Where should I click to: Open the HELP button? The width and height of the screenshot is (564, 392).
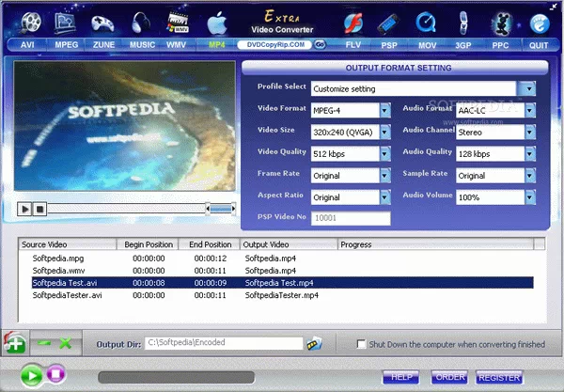[x=401, y=376]
